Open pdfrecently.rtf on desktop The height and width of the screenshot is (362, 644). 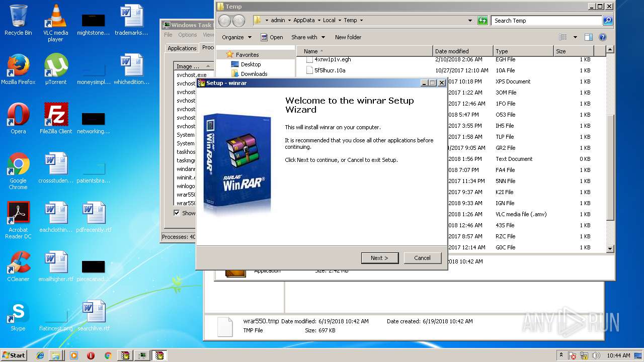94,218
